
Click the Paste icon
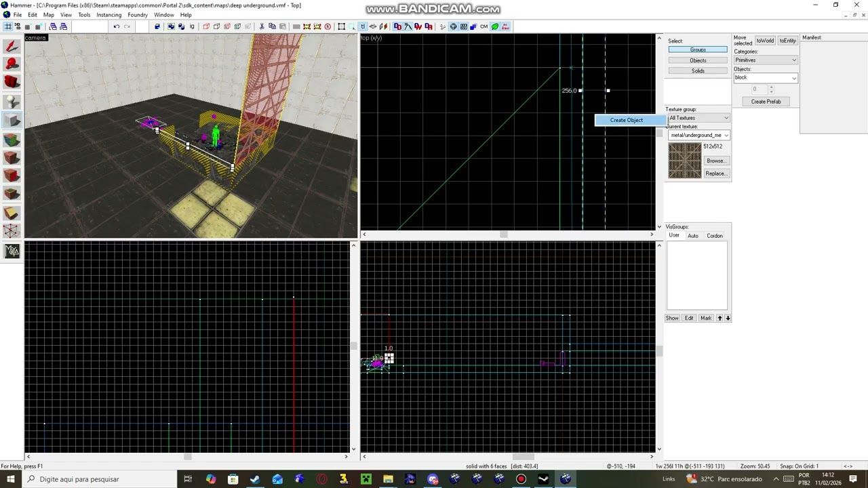pyautogui.click(x=282, y=26)
